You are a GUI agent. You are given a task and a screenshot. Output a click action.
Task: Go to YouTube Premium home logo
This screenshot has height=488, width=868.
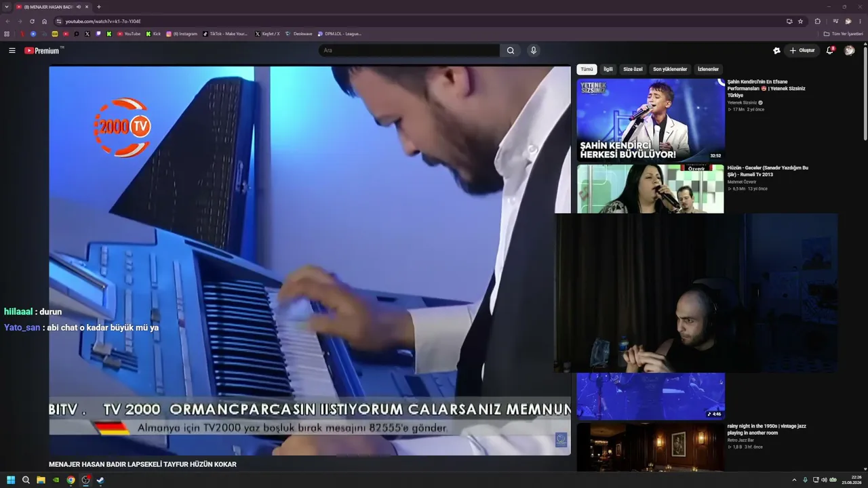pyautogui.click(x=42, y=50)
